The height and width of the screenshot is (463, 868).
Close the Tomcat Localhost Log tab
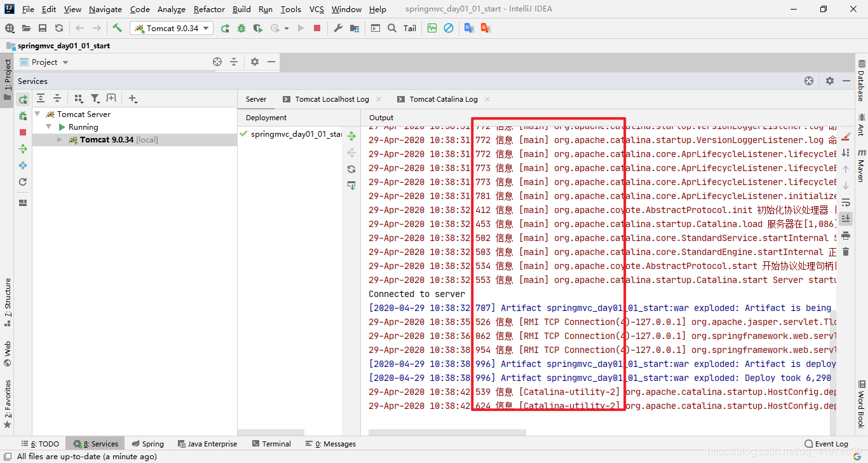(x=379, y=99)
